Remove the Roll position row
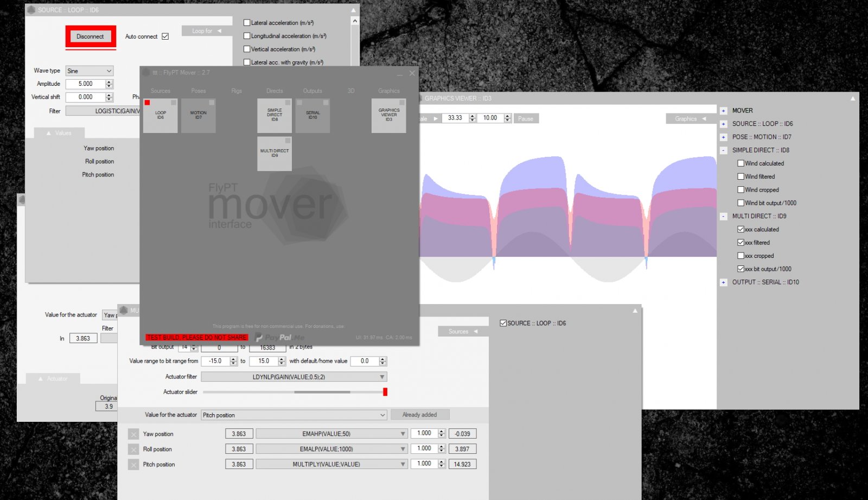 (133, 450)
